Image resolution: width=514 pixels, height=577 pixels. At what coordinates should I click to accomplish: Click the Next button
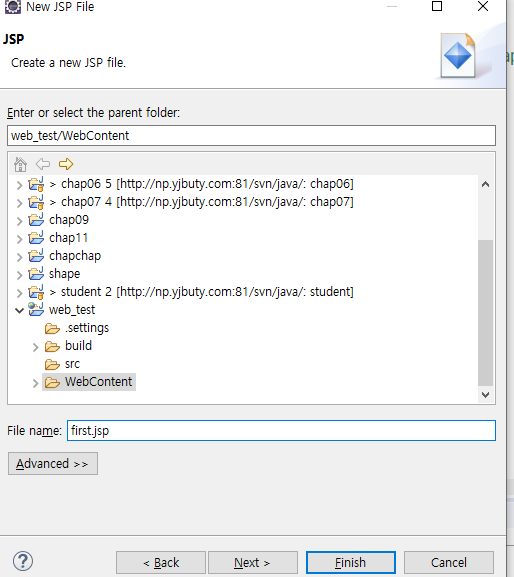click(x=253, y=562)
